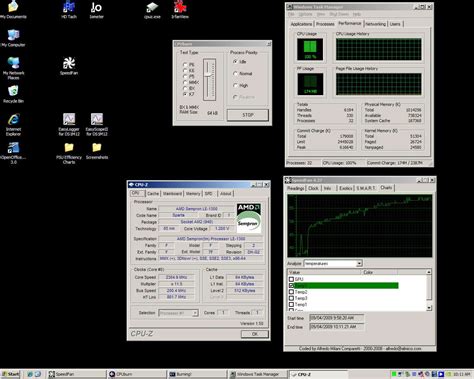Click the Start time field in SpeedFan
The image size is (474, 379).
point(336,318)
